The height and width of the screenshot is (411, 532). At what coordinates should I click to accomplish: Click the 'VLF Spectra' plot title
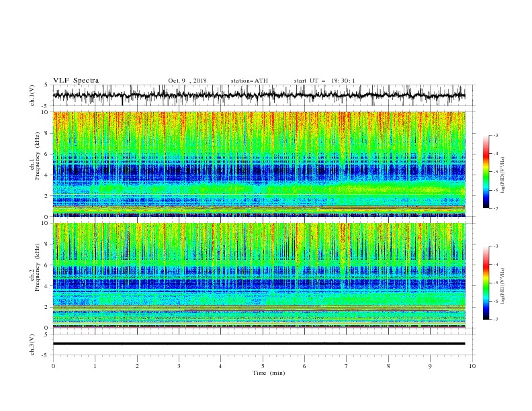[x=76, y=81]
